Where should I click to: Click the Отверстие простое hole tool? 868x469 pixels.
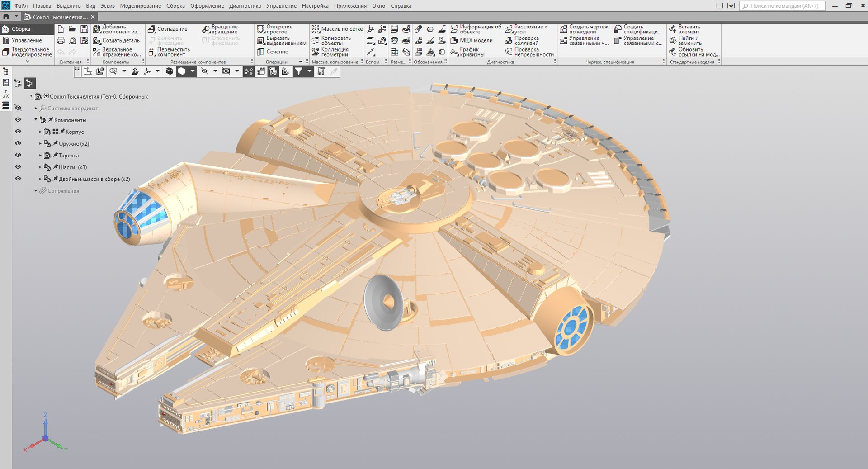point(275,29)
